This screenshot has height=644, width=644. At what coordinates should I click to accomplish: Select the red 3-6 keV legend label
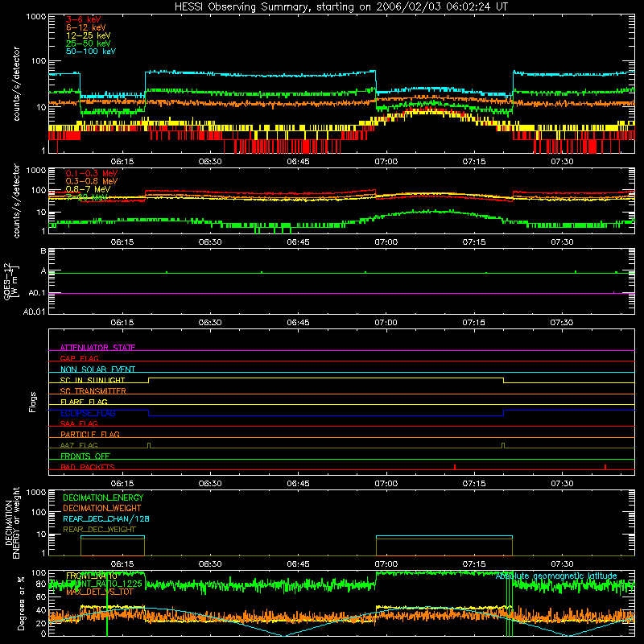coord(84,19)
